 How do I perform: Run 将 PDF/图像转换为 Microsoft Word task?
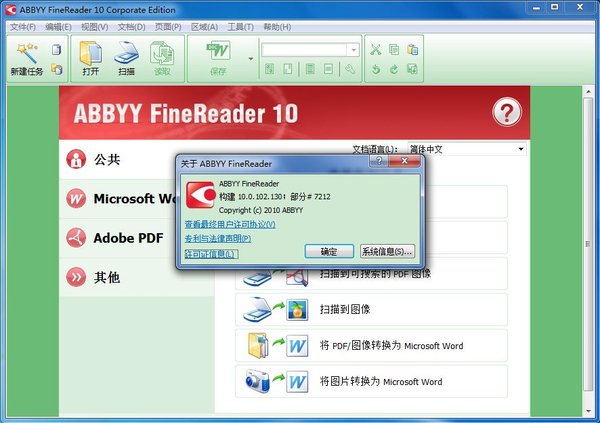[371, 345]
